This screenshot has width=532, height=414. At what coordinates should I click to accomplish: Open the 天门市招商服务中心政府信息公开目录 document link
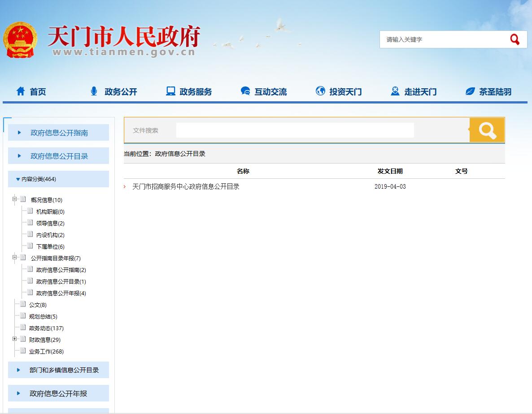186,186
